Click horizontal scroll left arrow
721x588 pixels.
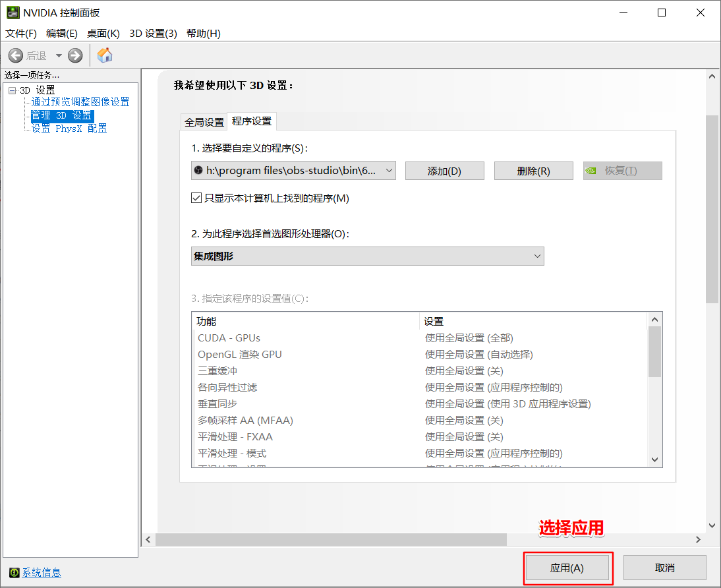(x=148, y=539)
